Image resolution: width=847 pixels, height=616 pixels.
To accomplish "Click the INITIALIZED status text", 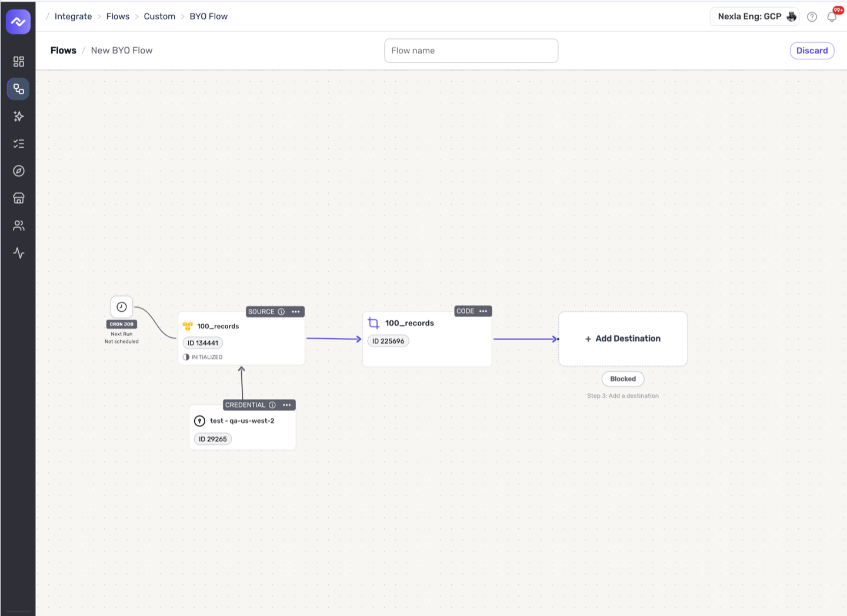I will [x=207, y=357].
